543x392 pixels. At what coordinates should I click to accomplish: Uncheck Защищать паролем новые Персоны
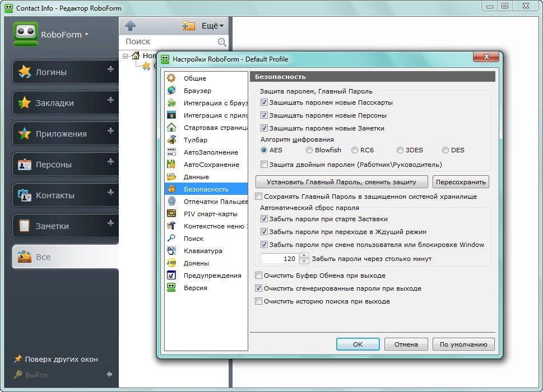point(264,115)
